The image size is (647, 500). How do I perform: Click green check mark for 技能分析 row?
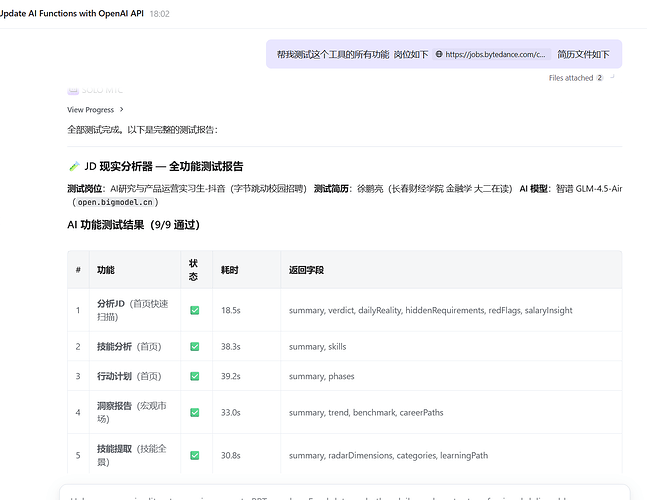click(x=195, y=346)
